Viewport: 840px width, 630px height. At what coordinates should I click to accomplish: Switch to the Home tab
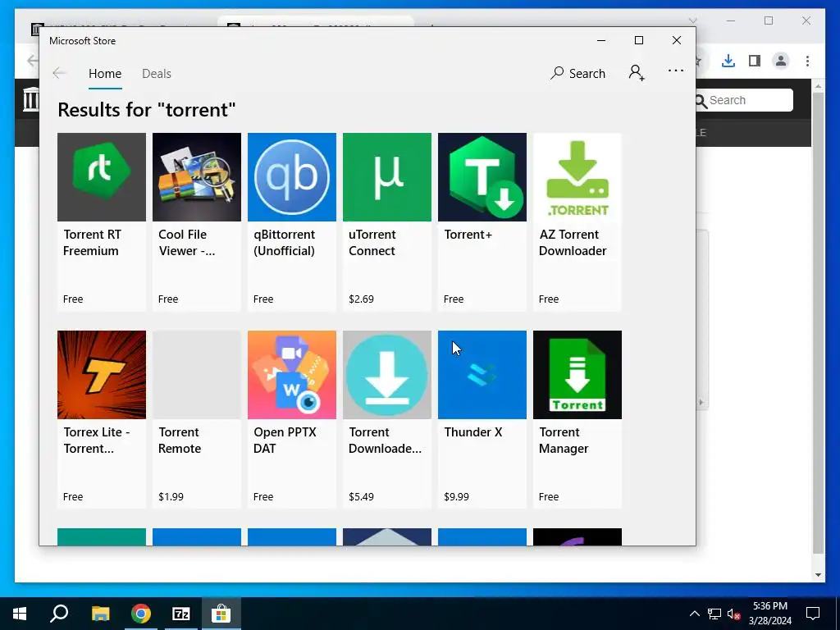105,73
